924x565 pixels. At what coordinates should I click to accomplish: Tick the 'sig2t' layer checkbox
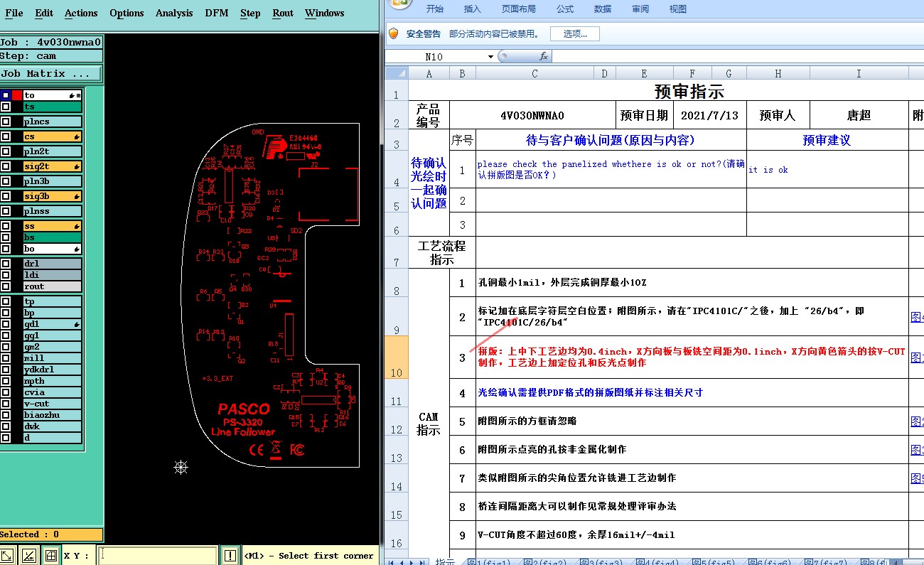[x=6, y=166]
